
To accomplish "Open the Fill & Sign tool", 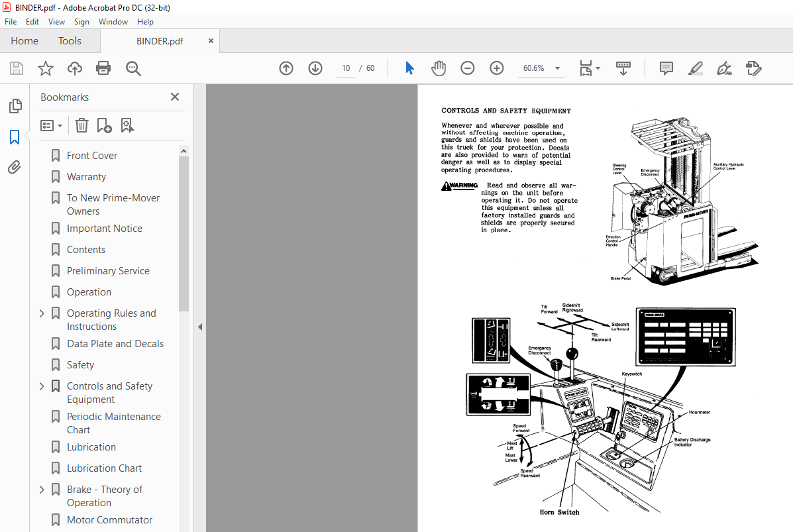I will [724, 68].
